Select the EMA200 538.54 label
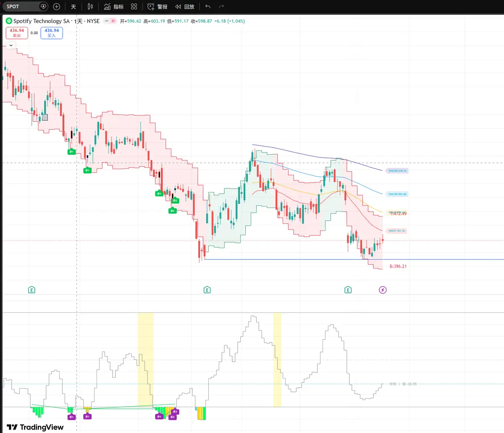 pos(396,171)
